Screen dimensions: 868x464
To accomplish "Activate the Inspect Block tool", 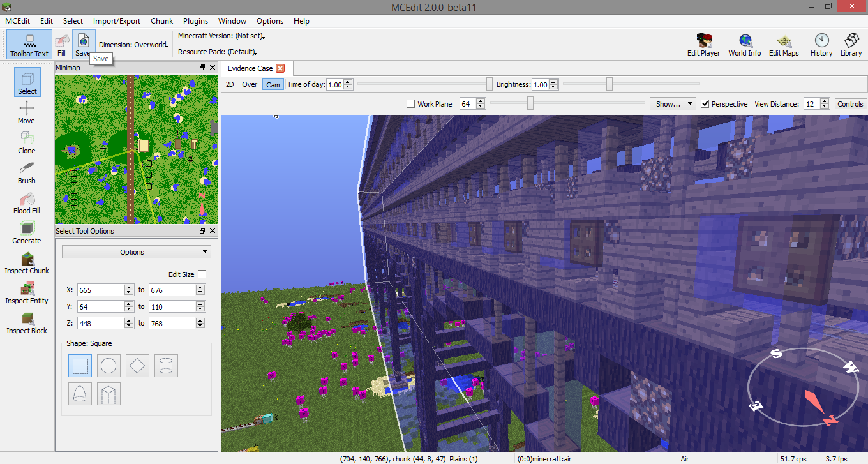I will 27,322.
